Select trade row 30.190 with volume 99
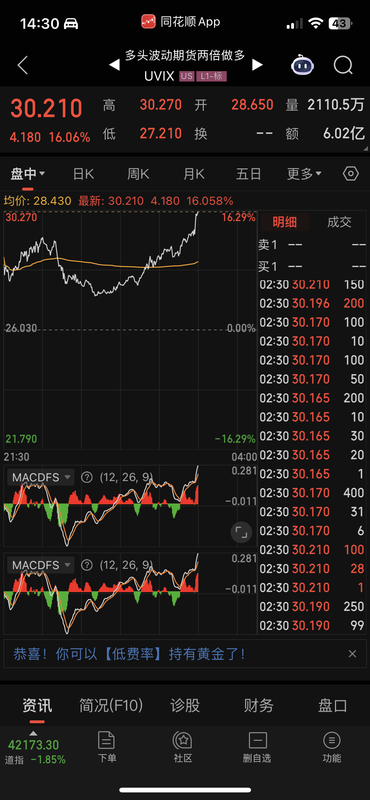The image size is (370, 800). pos(312,625)
